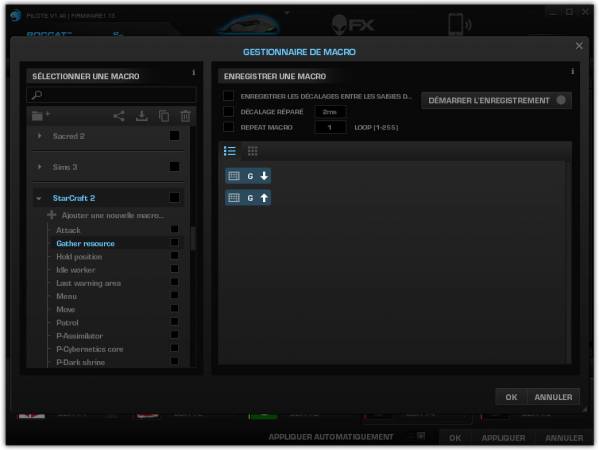Open the smartphone tab in background window

(460, 24)
